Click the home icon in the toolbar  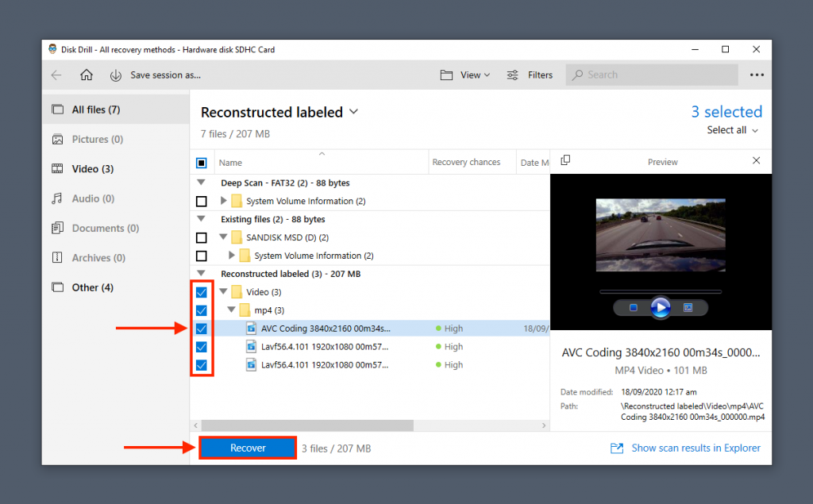(87, 75)
